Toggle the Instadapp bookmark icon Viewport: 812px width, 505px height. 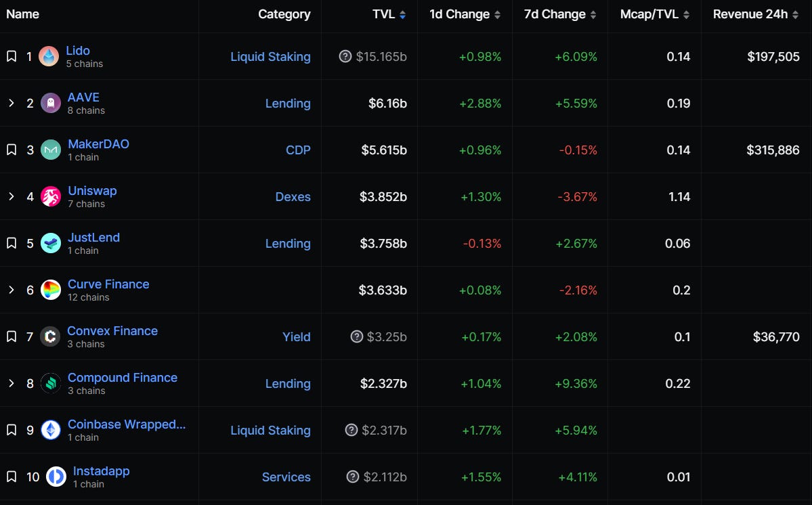pyautogui.click(x=12, y=477)
